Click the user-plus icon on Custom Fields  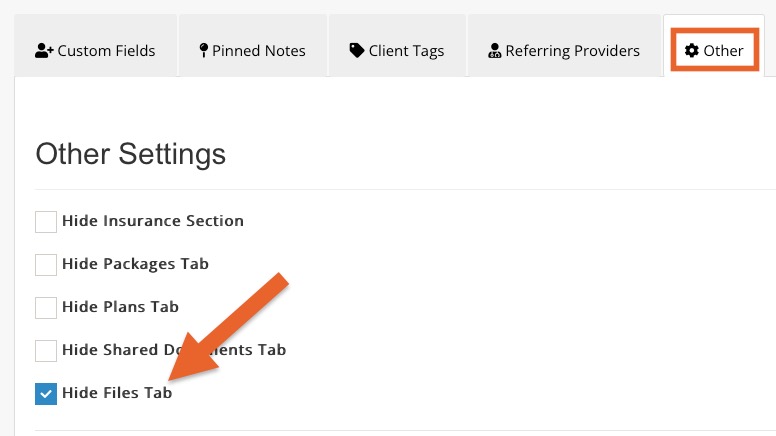[44, 50]
